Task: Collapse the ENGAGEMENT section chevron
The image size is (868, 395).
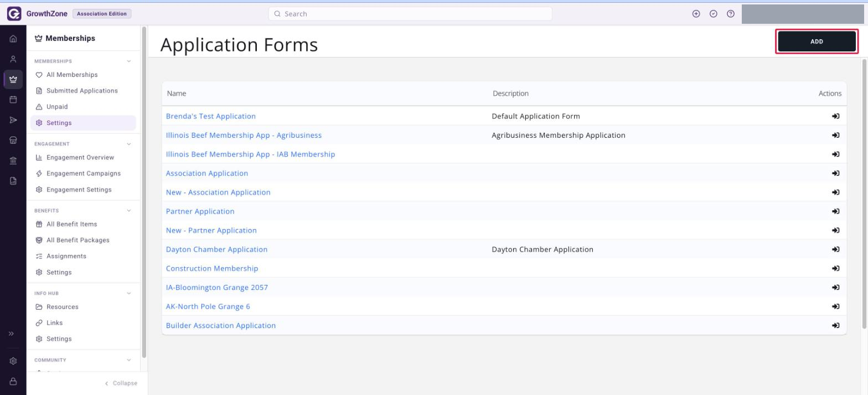Action: coord(129,144)
